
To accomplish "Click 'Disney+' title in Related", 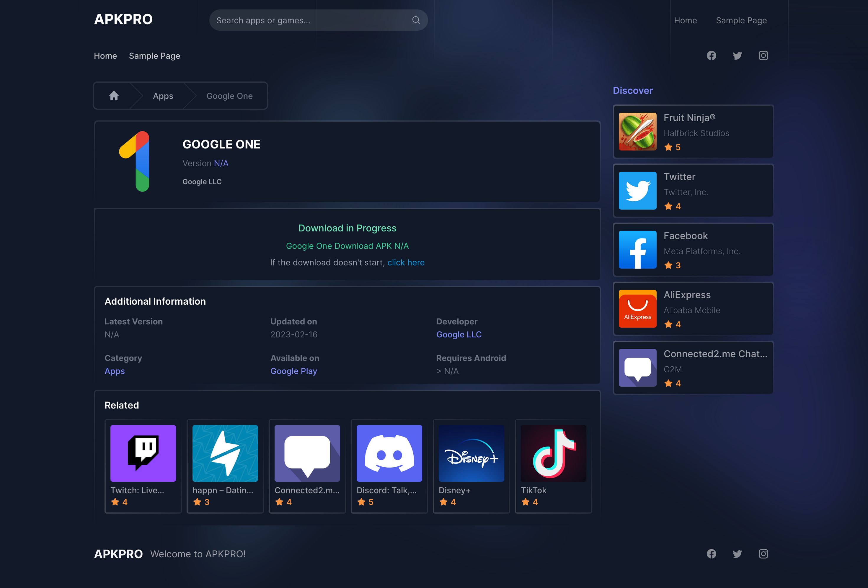I will pos(455,491).
